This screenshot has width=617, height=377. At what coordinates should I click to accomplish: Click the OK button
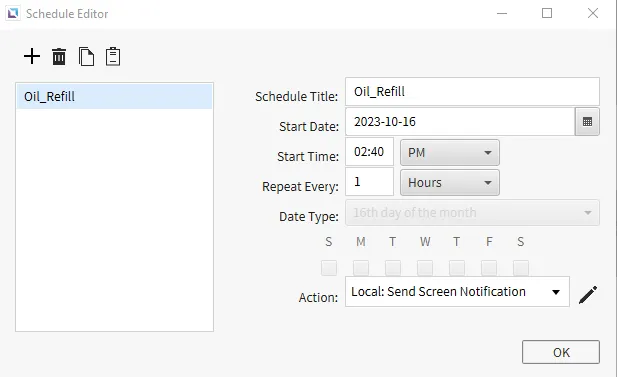(x=561, y=352)
